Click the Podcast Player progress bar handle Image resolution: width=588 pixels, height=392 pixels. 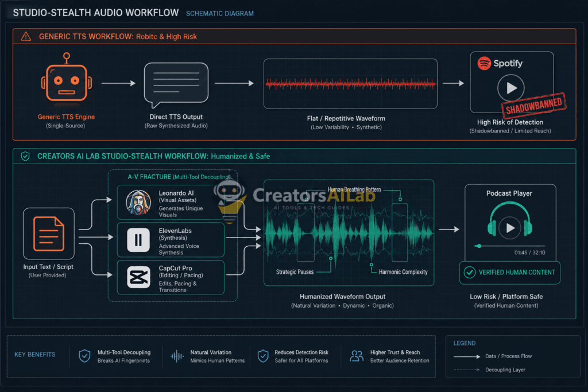[x=478, y=246]
